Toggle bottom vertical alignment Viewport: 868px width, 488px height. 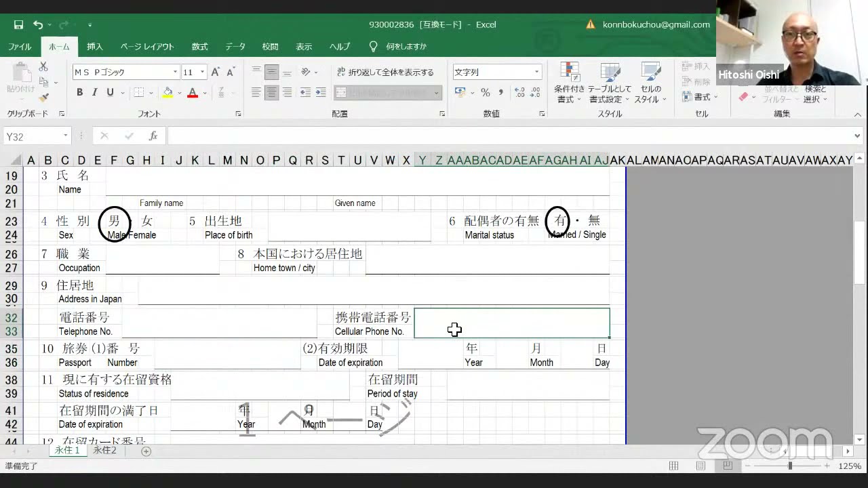coord(288,72)
